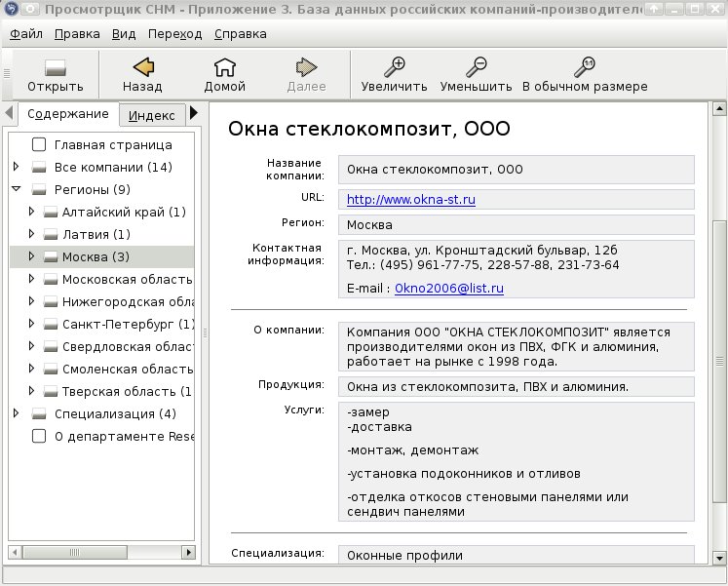
Task: Click the window menu icon in title bar
Action: 10,8
